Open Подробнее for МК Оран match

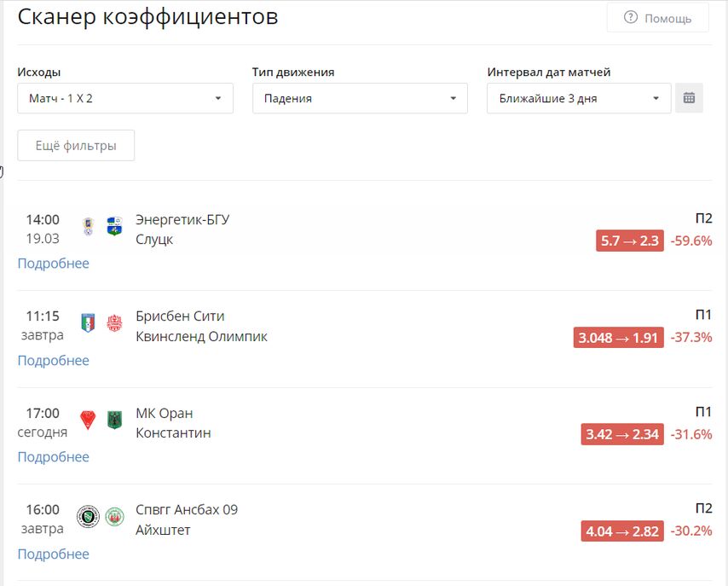click(54, 457)
